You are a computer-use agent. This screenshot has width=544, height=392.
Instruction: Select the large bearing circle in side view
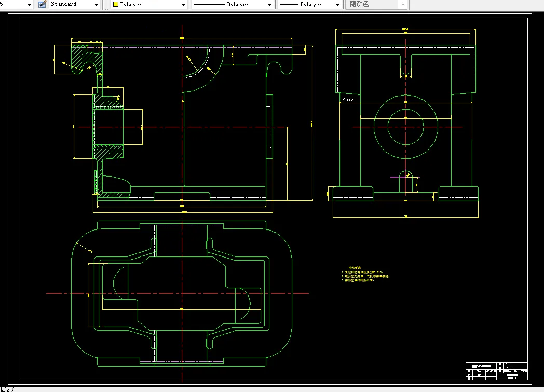[x=405, y=127]
